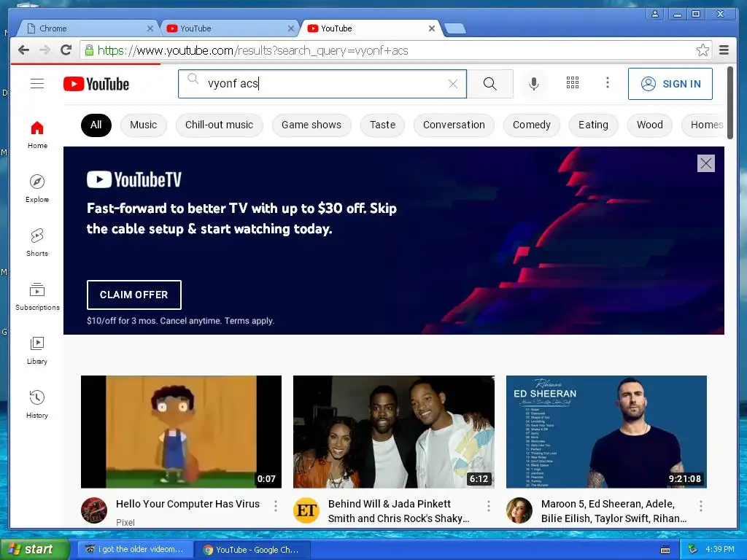
Task: Open the Pixel channel name link
Action: coord(125,522)
